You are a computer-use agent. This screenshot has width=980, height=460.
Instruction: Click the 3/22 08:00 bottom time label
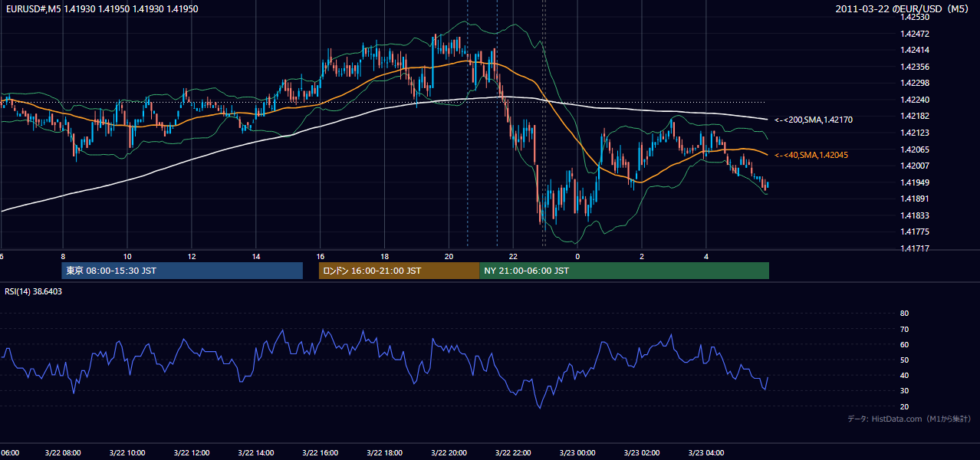[64, 453]
